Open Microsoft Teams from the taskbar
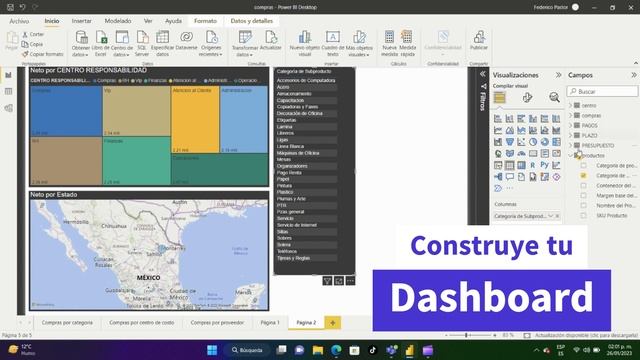Image resolution: width=640 pixels, height=360 pixels. pyautogui.click(x=391, y=350)
